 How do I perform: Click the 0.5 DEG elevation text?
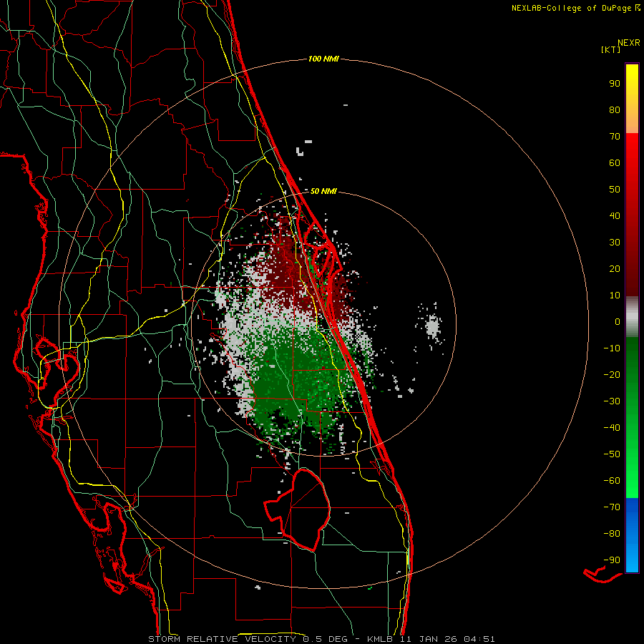pyautogui.click(x=326, y=639)
